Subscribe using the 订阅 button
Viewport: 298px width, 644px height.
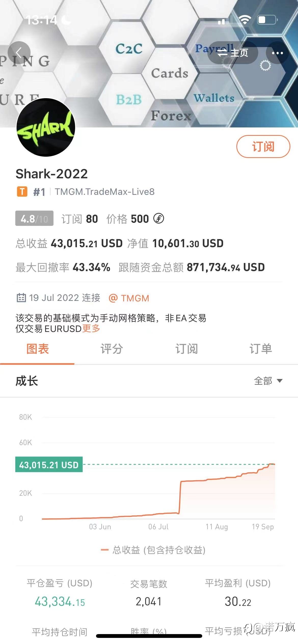coord(263,147)
